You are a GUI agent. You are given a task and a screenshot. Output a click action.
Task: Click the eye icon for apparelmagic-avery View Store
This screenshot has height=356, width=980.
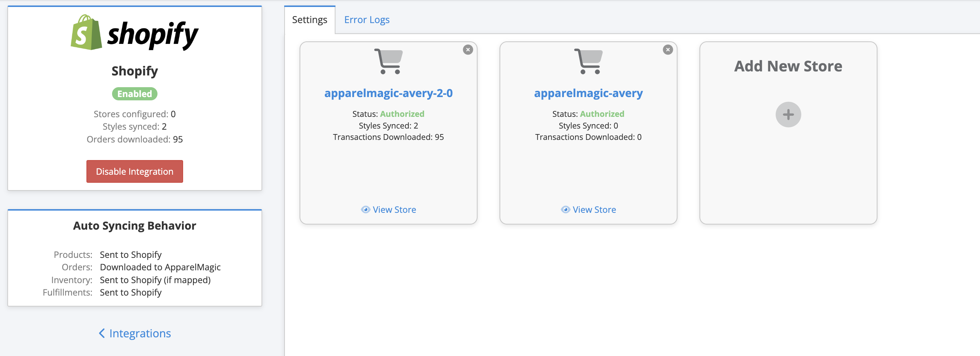(x=565, y=209)
